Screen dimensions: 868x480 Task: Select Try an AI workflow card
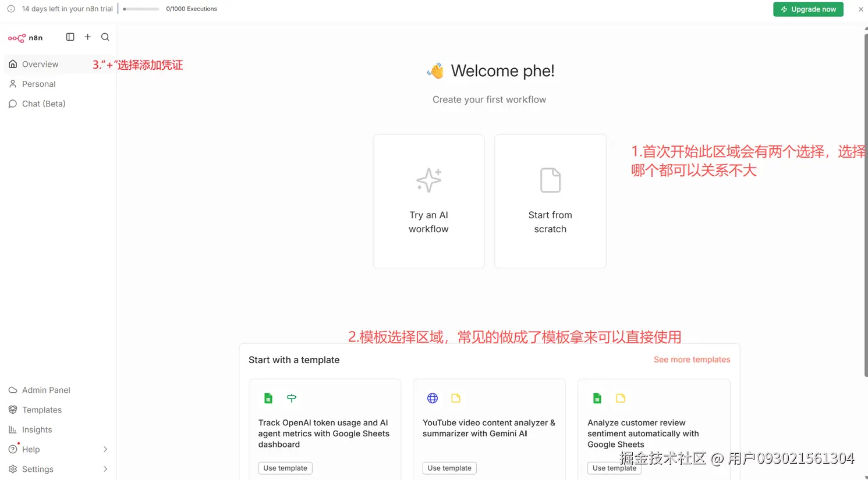pyautogui.click(x=428, y=201)
